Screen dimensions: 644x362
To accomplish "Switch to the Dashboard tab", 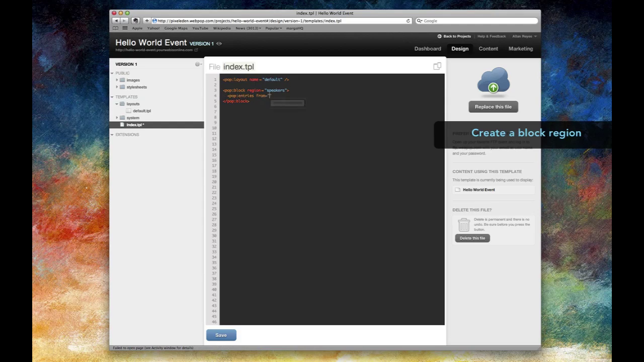I will [428, 49].
